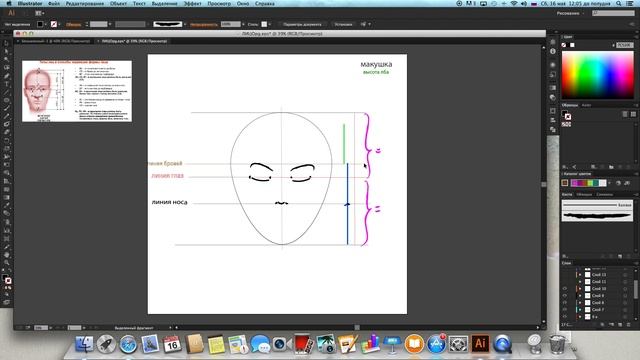640x360 pixels.
Task: Select the Rotate tool
Action: (6, 140)
